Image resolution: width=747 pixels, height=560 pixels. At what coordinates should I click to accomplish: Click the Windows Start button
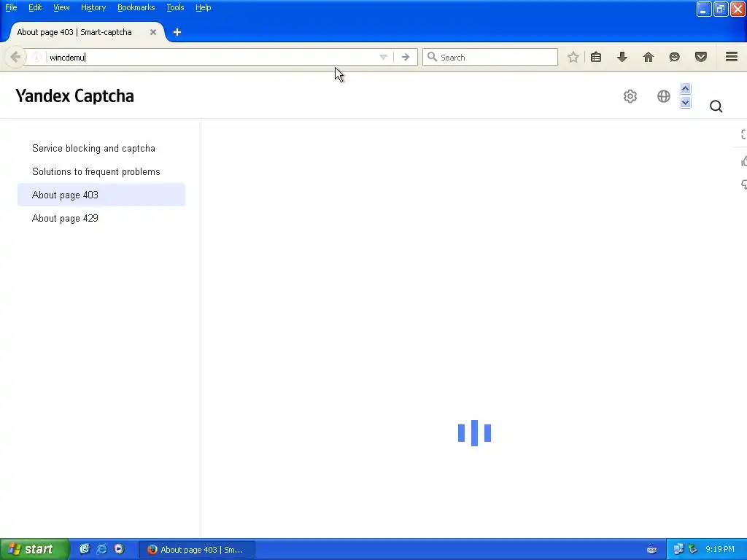tap(34, 550)
